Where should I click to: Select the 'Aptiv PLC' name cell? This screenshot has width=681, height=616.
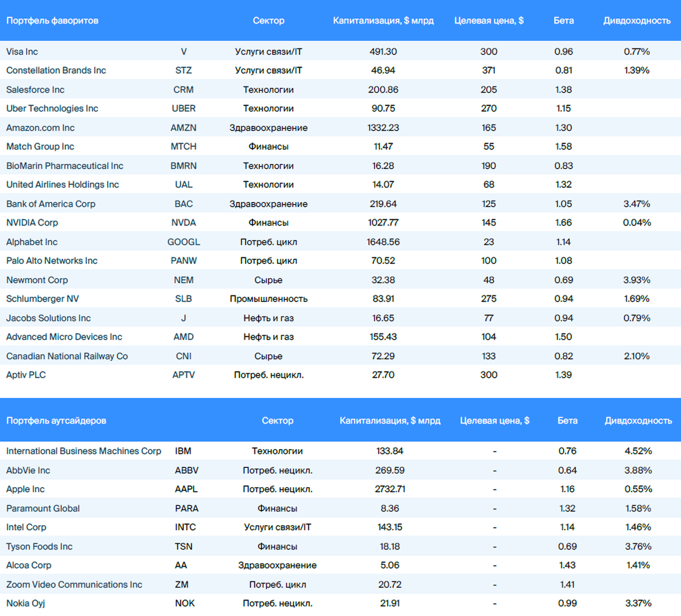[26, 375]
